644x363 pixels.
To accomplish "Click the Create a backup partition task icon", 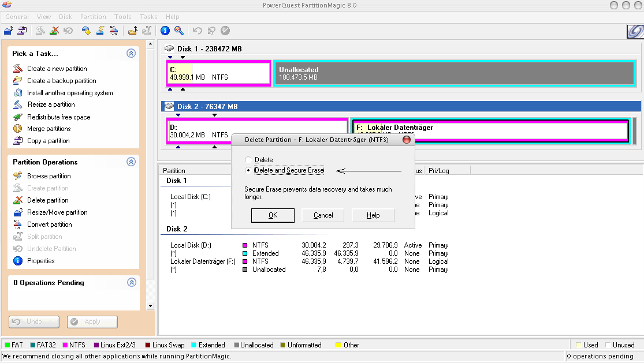I will pos(18,80).
